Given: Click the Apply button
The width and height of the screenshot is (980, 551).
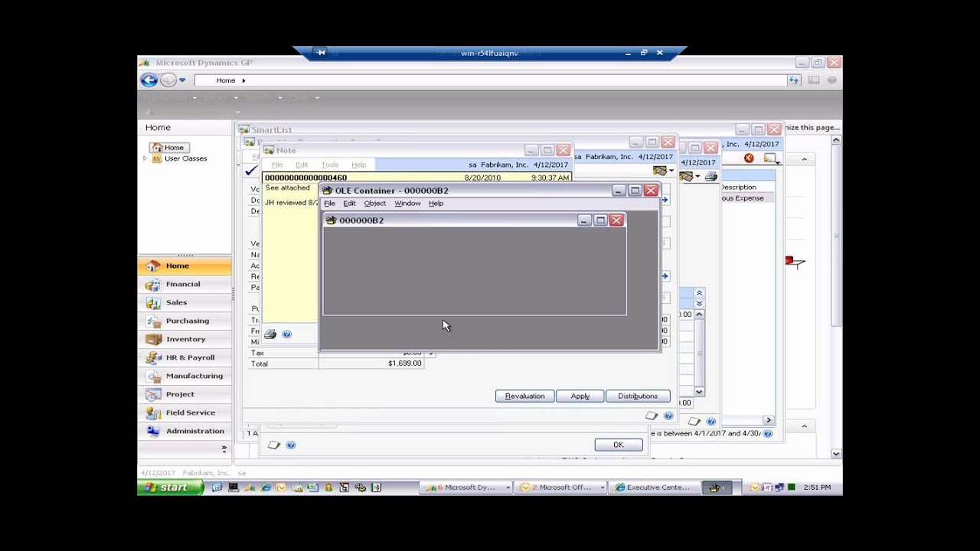Looking at the screenshot, I should 580,396.
